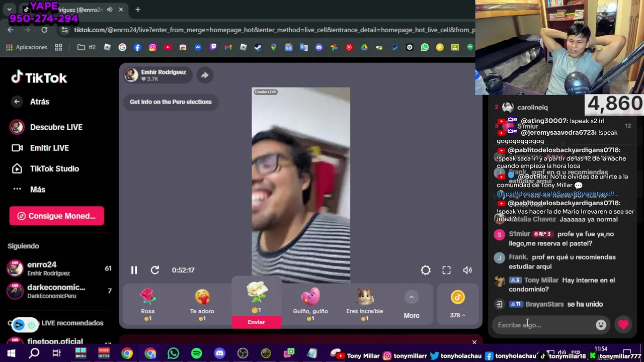The width and height of the screenshot is (644, 362).
Task: Open the emoji picker in chat
Action: (601, 325)
